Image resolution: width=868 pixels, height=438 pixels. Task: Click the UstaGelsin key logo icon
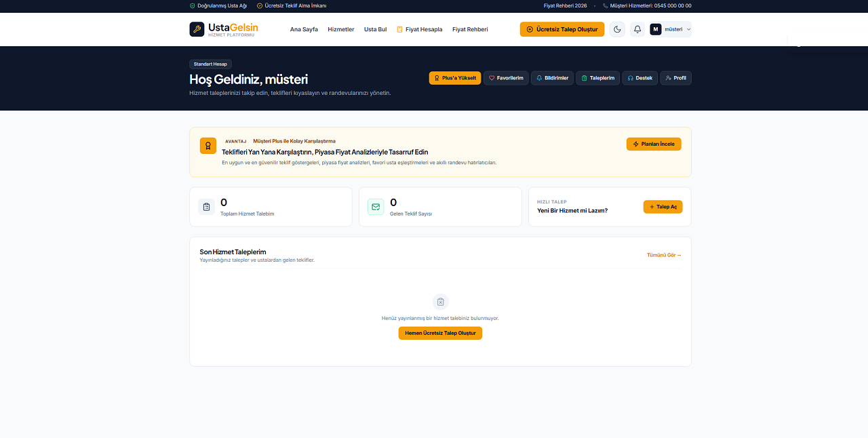197,29
